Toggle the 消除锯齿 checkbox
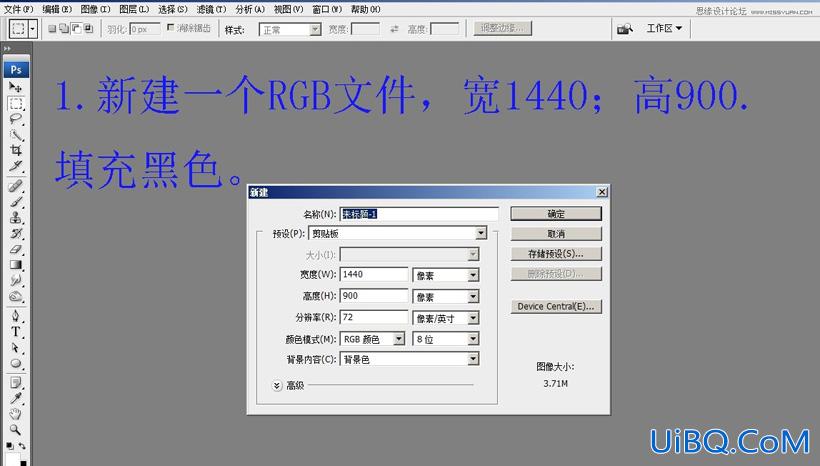The width and height of the screenshot is (820, 466). (x=170, y=27)
